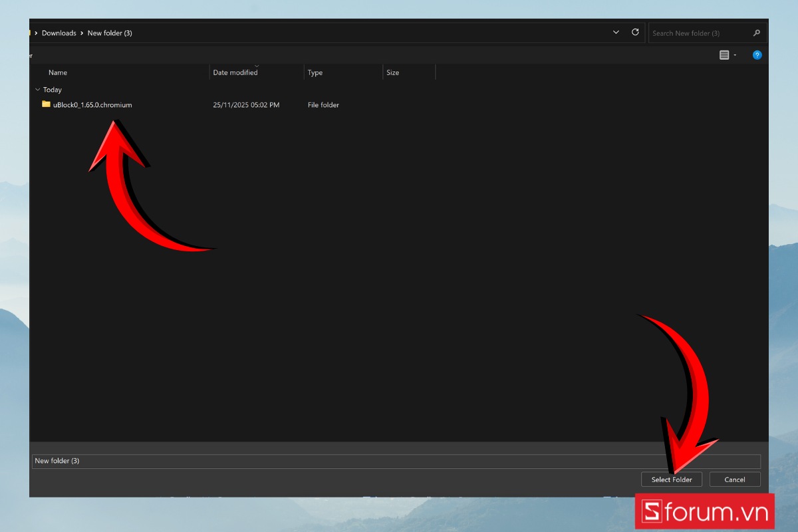
Task: Click New folder (3) breadcrumb segment
Action: coord(110,33)
